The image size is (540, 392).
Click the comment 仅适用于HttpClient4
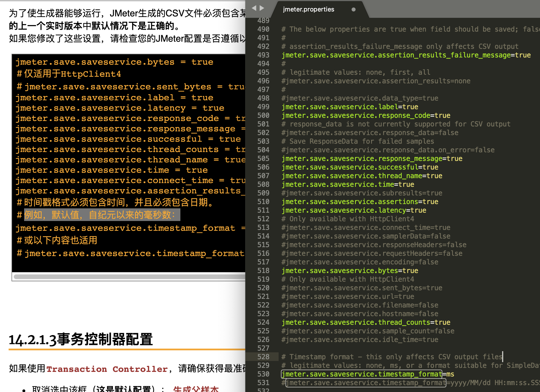tap(69, 74)
